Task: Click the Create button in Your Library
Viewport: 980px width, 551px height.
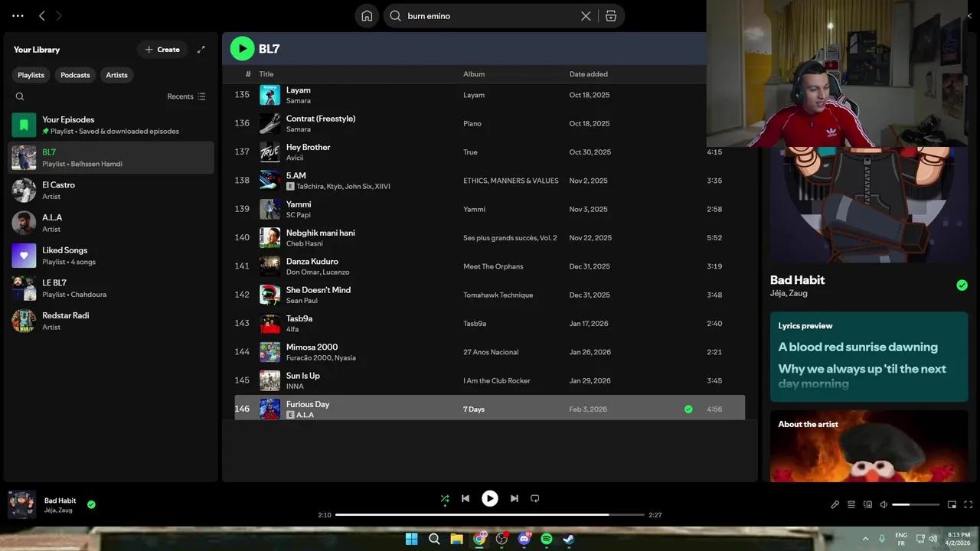Action: (162, 50)
